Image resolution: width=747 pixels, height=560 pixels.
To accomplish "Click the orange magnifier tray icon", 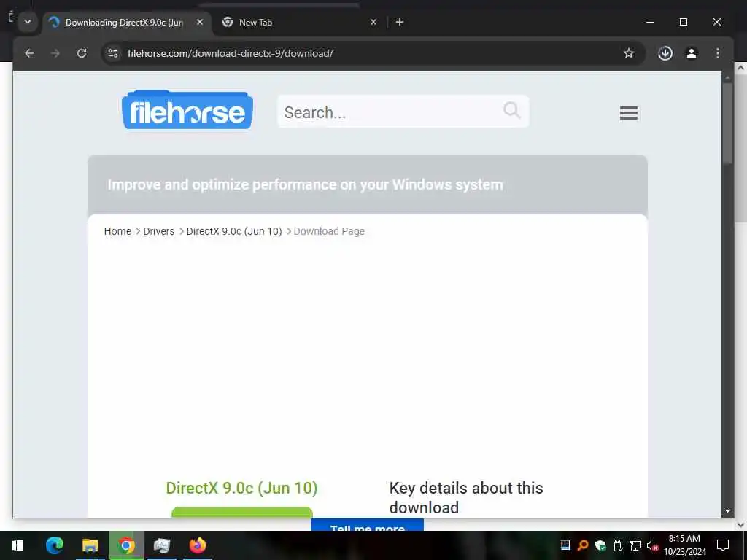I will 582,545.
